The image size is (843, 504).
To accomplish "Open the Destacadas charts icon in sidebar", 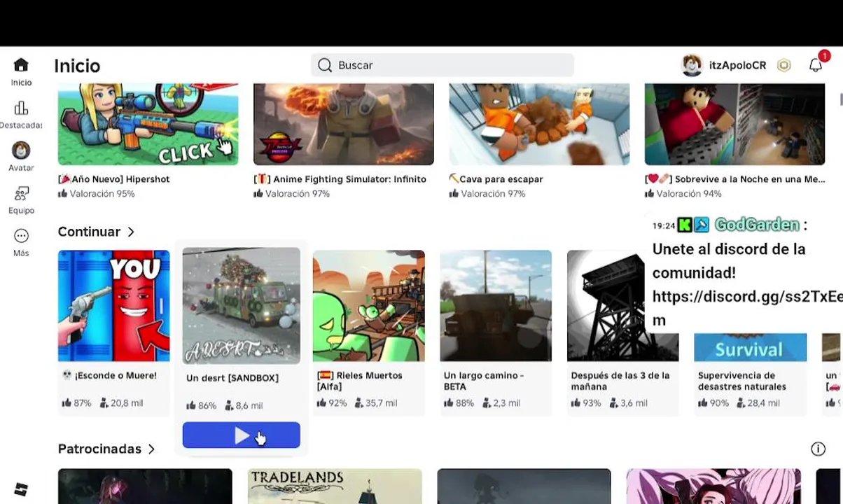I will (x=21, y=108).
